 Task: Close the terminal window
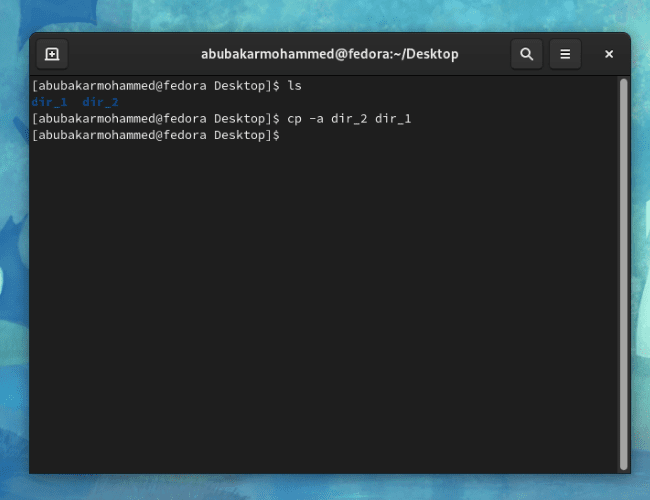pyautogui.click(x=608, y=54)
